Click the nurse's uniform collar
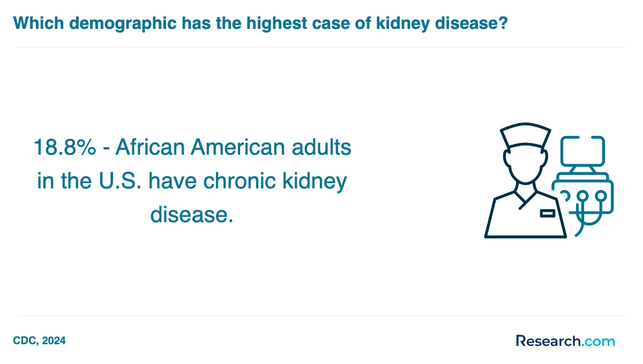 [x=526, y=201]
